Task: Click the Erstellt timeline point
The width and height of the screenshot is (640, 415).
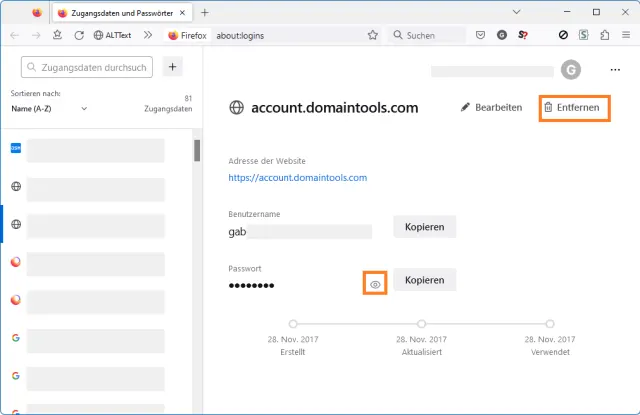Action: [293, 324]
